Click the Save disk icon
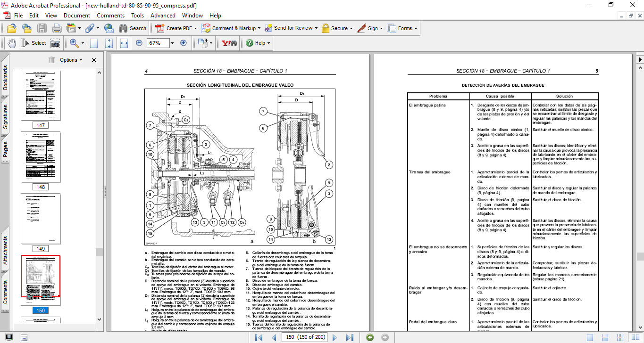 [x=42, y=28]
